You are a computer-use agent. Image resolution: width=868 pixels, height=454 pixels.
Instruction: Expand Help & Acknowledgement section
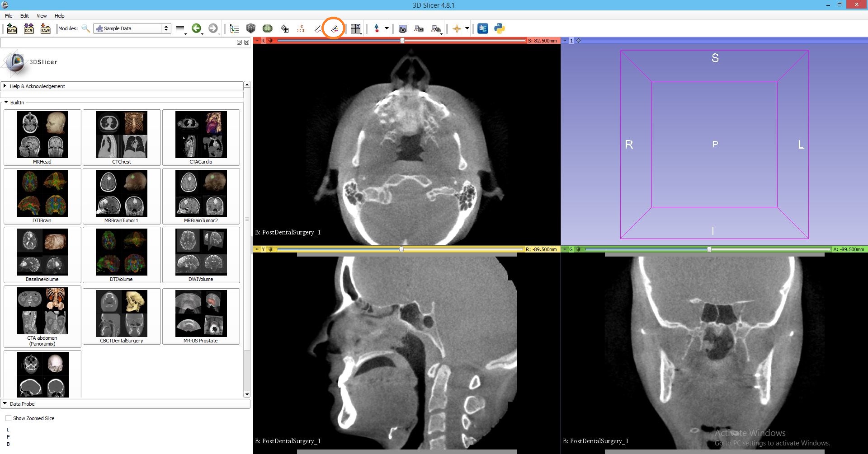tap(122, 86)
